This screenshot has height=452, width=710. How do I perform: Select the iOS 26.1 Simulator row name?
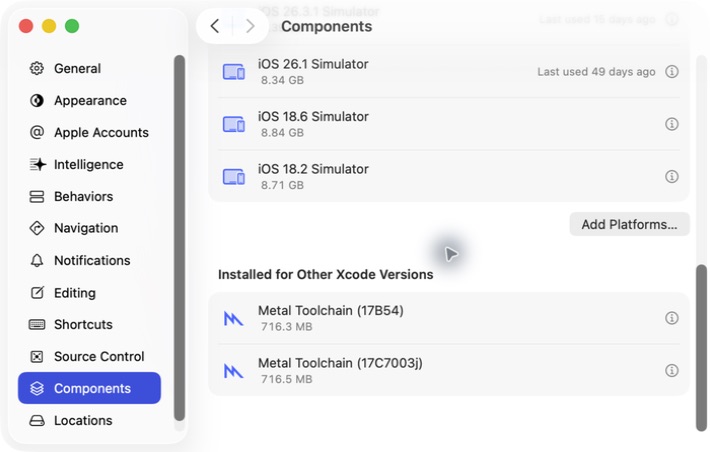pos(313,64)
